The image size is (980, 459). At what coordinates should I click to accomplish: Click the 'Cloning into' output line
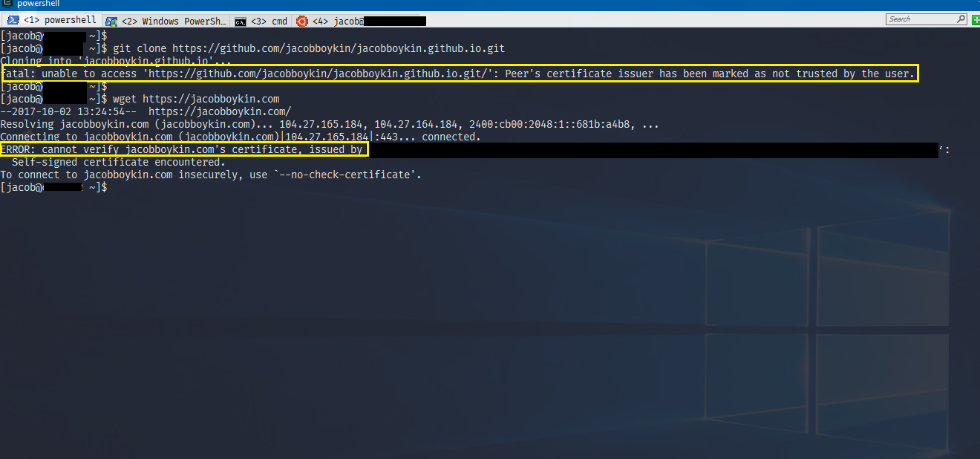pos(116,61)
